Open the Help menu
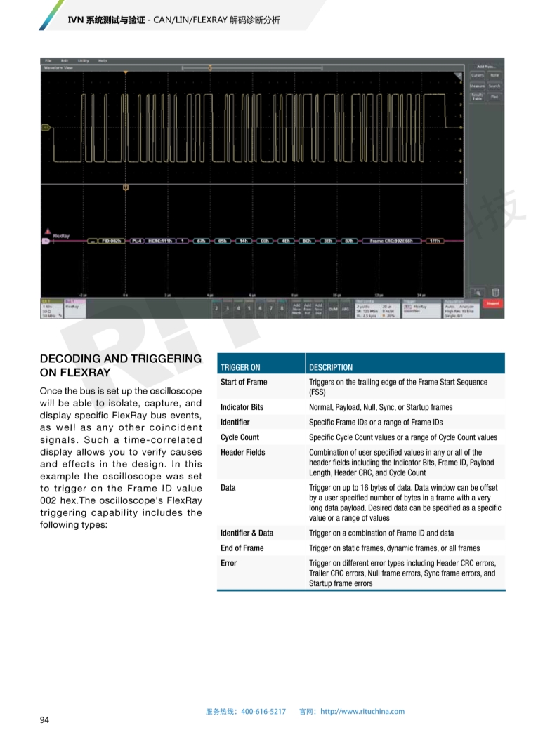The image size is (557, 756). [x=103, y=61]
